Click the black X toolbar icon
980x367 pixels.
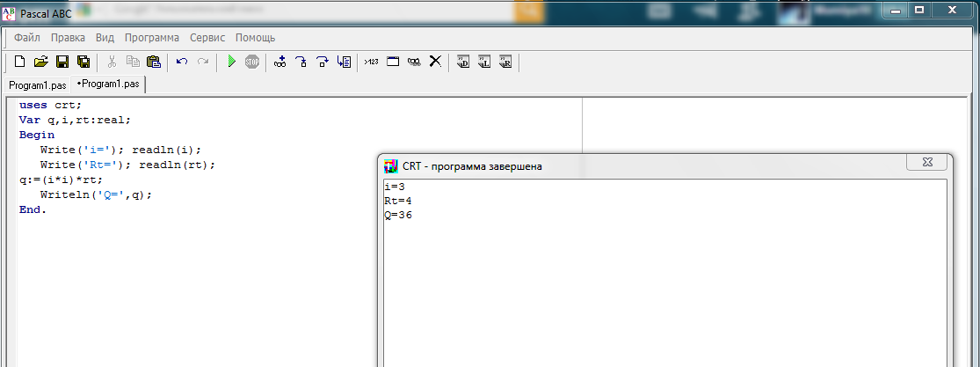pos(435,62)
